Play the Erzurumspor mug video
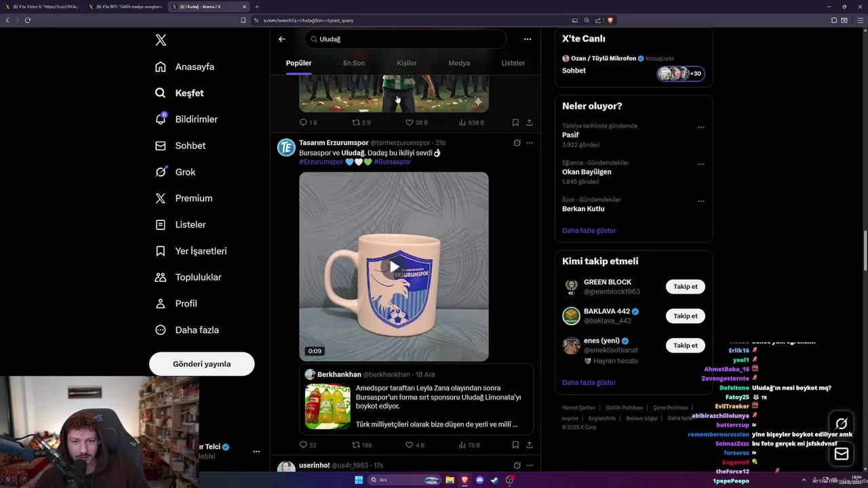Viewport: 868px width, 488px height. pos(394,266)
